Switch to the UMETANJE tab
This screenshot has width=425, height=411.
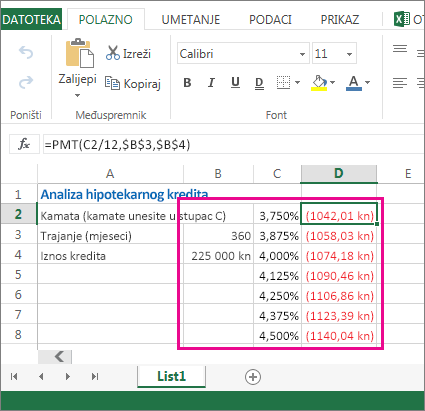coord(191,20)
